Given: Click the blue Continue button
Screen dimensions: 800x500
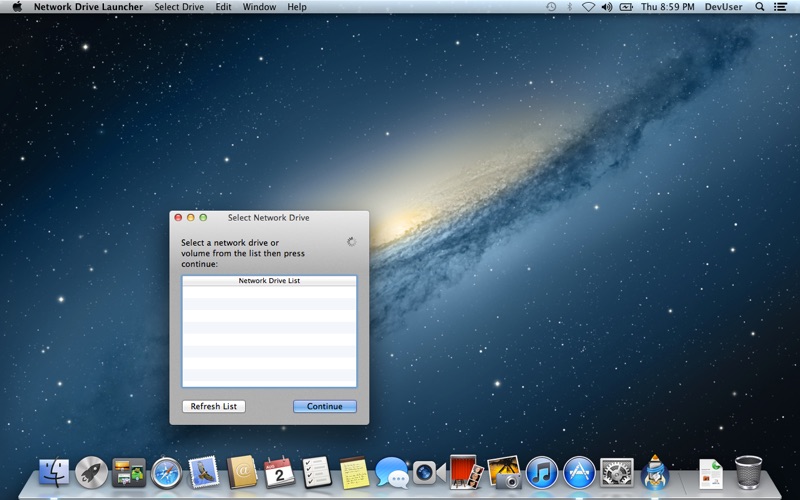Looking at the screenshot, I should [x=324, y=406].
